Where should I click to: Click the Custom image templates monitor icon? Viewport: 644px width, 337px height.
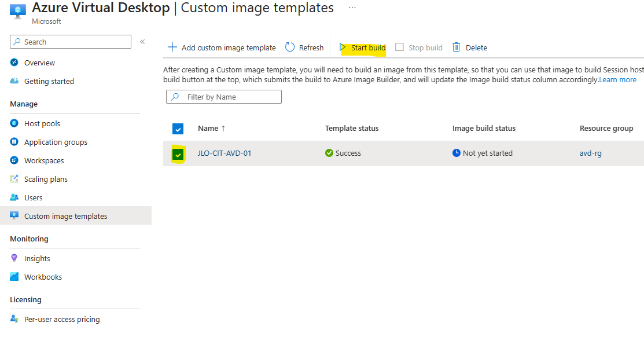tap(14, 215)
